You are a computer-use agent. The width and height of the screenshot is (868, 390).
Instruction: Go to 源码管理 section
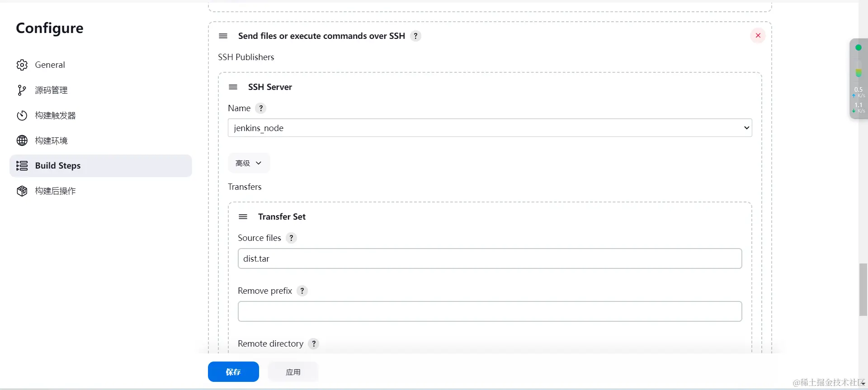pos(100,90)
